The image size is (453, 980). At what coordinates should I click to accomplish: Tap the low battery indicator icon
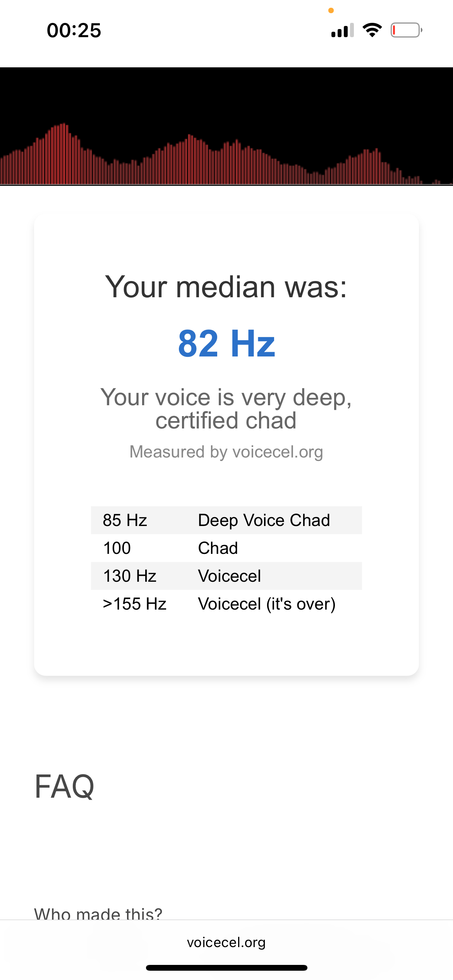(406, 30)
